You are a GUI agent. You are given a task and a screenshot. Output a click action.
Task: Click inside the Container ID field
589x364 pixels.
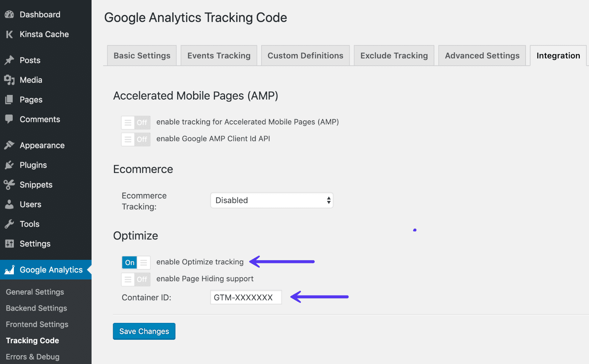point(245,297)
